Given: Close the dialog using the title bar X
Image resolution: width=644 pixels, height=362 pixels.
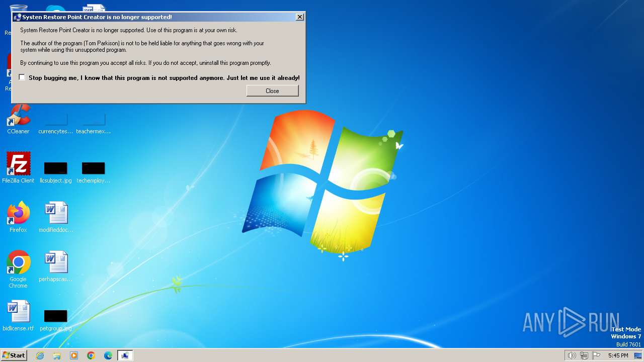Looking at the screenshot, I should click(299, 17).
